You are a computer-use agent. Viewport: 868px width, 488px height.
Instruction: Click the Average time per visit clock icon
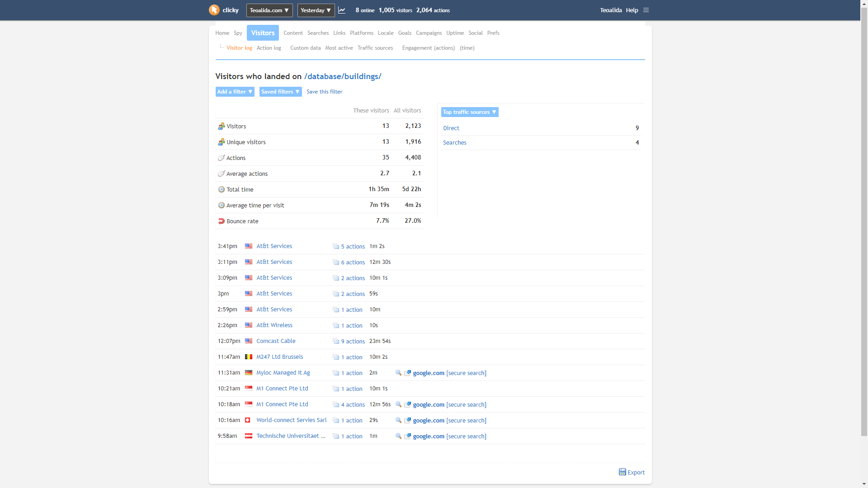(221, 205)
